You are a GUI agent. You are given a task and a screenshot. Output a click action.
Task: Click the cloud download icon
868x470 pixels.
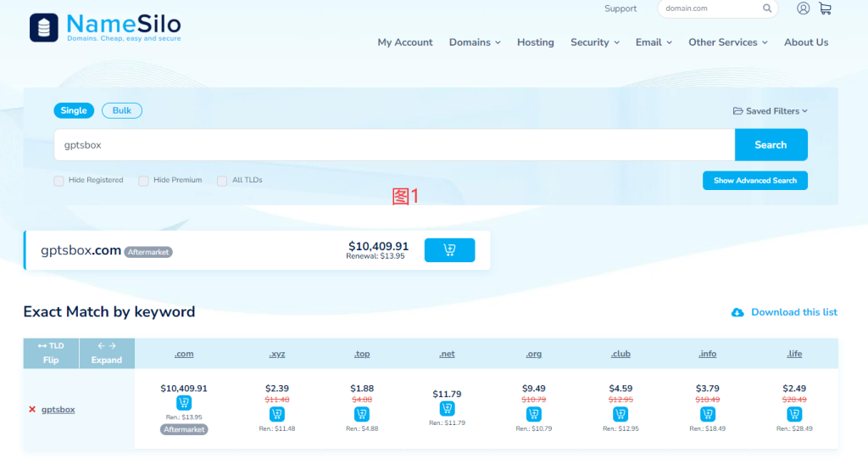pyautogui.click(x=737, y=312)
